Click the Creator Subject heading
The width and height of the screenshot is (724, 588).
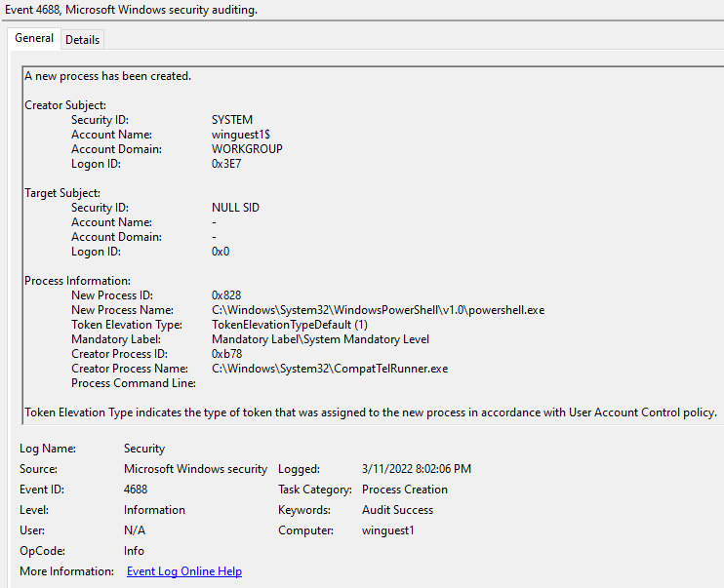[65, 105]
